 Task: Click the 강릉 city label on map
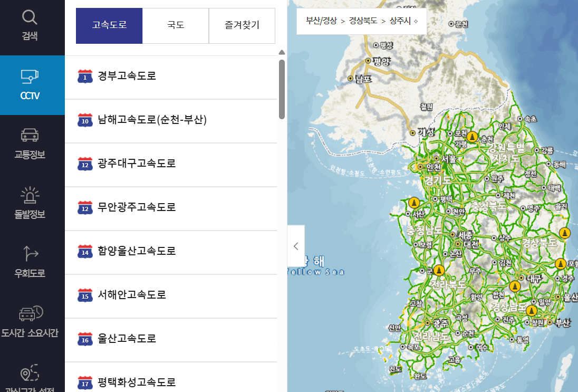point(547,150)
